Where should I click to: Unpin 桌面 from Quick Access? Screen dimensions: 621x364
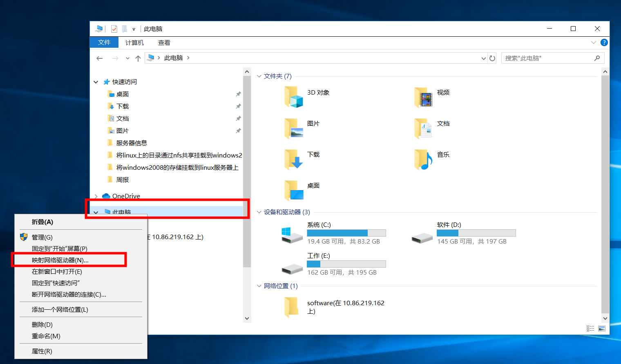pos(238,93)
